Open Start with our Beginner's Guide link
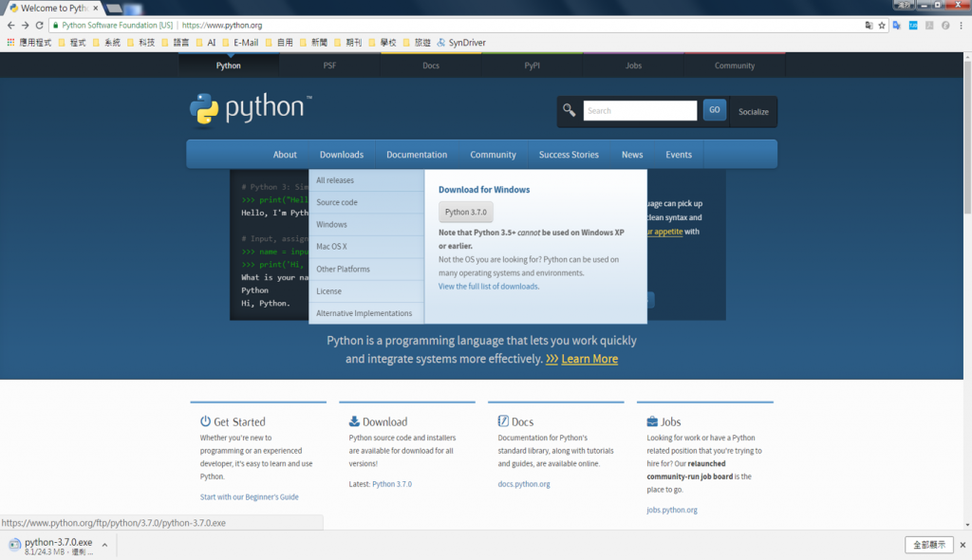 tap(250, 496)
